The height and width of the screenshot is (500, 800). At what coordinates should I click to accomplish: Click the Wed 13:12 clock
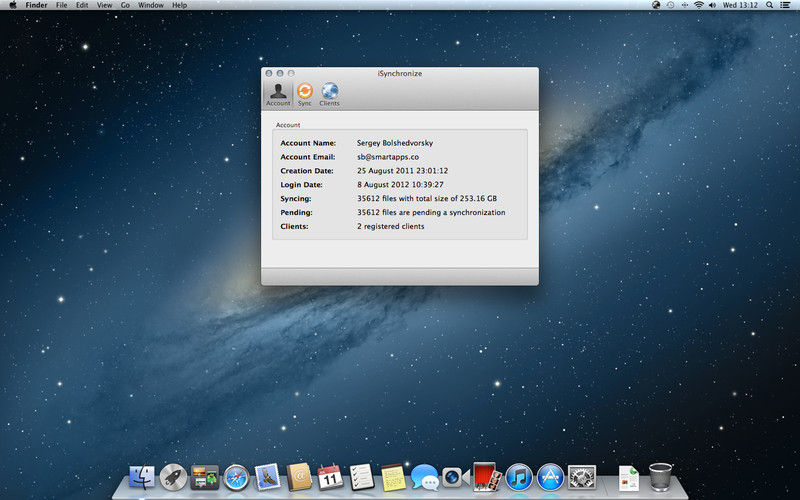(x=740, y=5)
